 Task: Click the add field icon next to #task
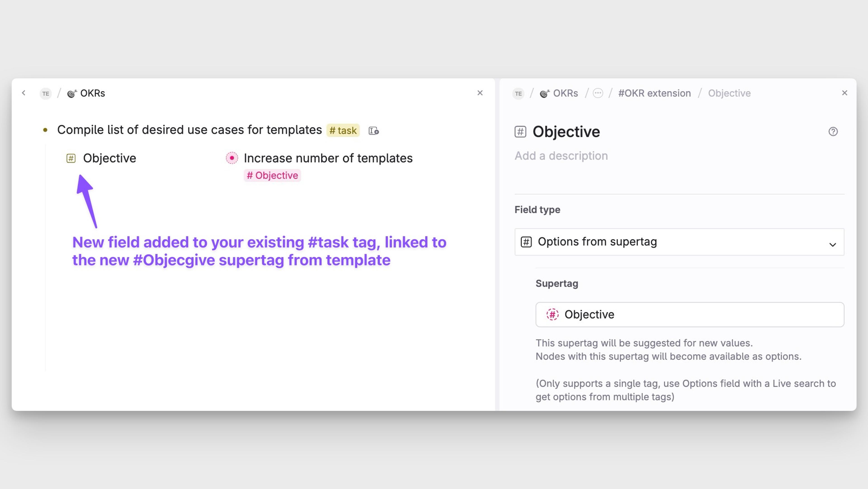click(x=373, y=131)
